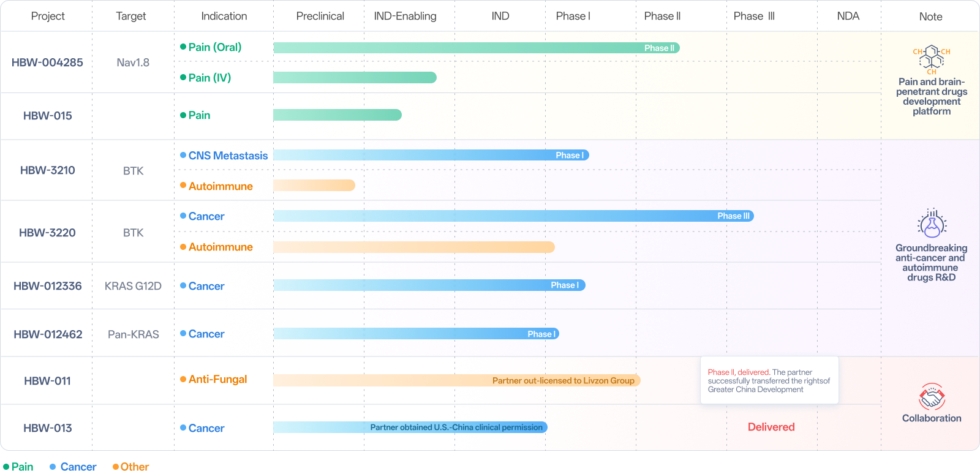Viewport: 980px width, 471px height.
Task: Click the blue dot beside CNS Metastasis
Action: point(183,156)
